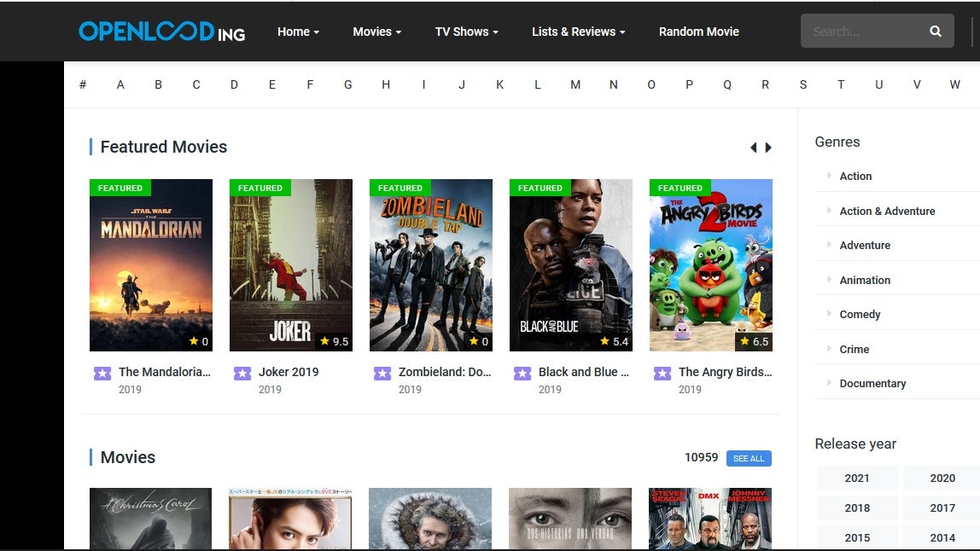The image size is (980, 551).
Task: Click the 9.5 star rating on Joker poster
Action: pos(335,341)
